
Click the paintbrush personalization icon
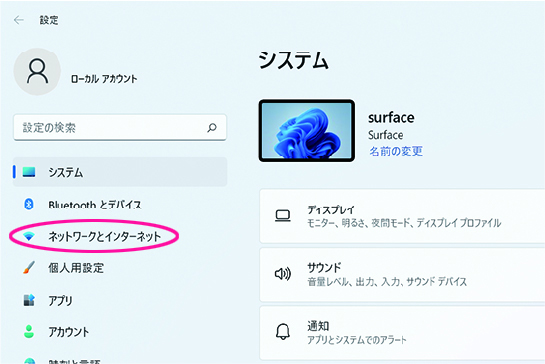29,267
